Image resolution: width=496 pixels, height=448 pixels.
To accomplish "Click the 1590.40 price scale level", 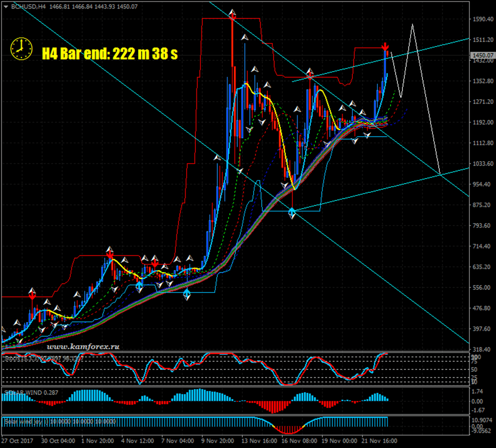I will 482,19.
